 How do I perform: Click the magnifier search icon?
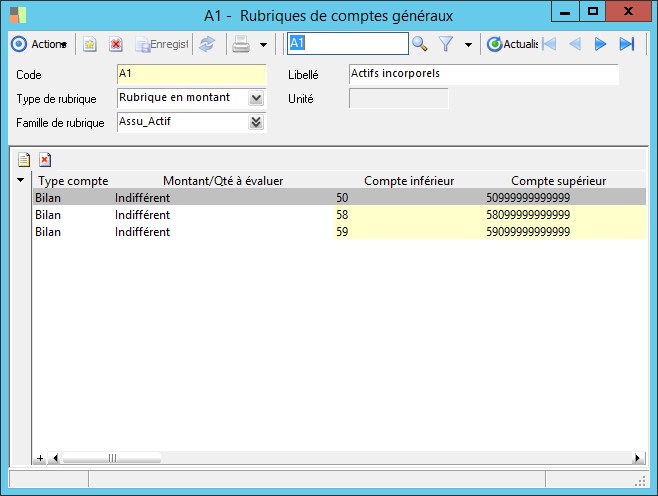pos(420,44)
